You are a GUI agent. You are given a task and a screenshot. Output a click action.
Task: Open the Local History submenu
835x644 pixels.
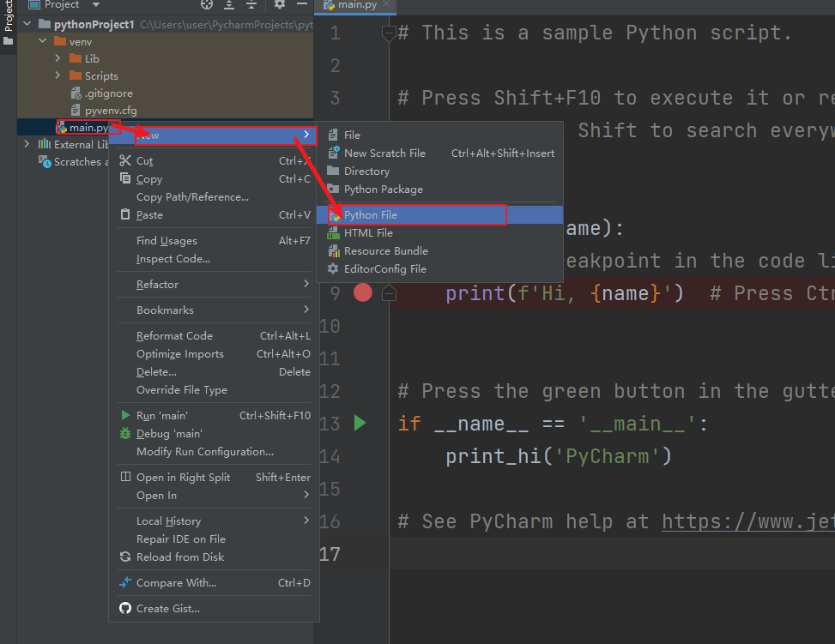[x=167, y=521]
